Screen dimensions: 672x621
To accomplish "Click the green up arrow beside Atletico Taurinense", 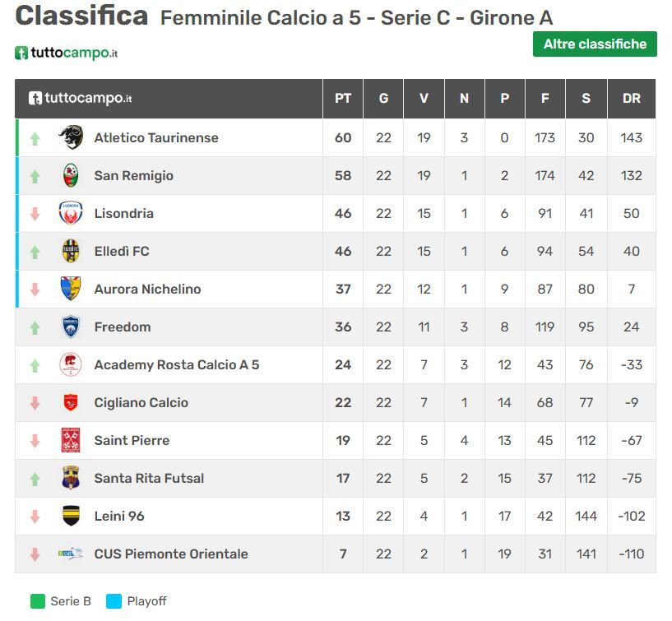I will pyautogui.click(x=35, y=139).
